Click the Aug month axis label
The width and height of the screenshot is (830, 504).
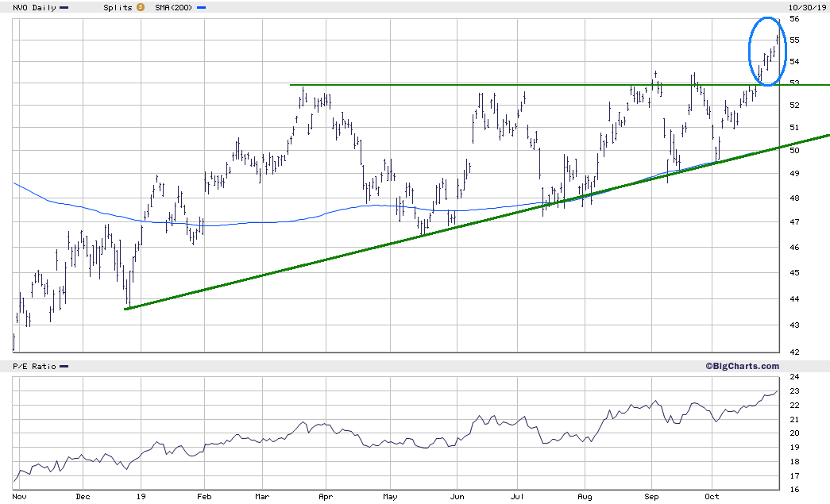click(x=585, y=497)
